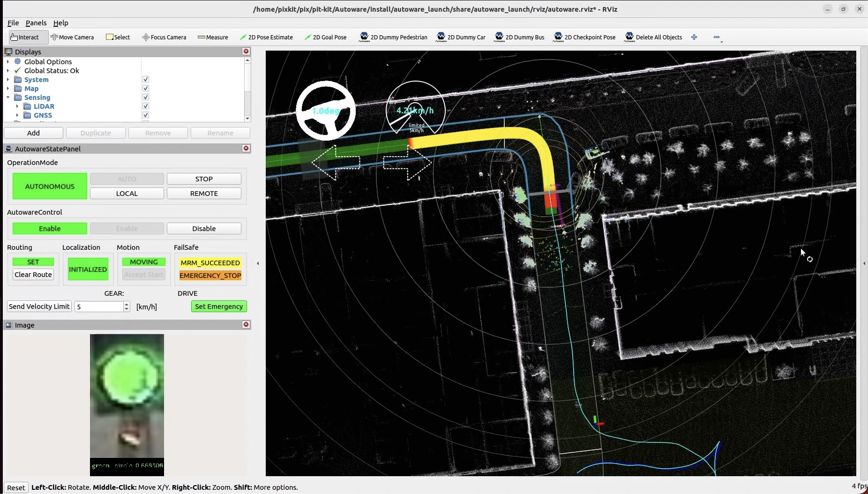Place a 2D Dummy Bus
Image resolution: width=868 pixels, height=494 pixels.
[x=519, y=37]
